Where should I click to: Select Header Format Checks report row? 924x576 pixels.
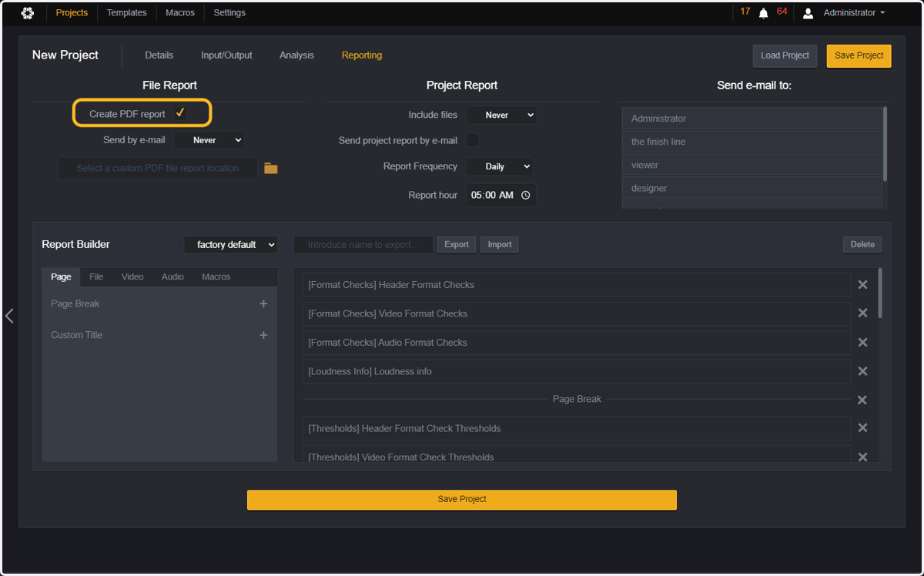[x=577, y=285]
